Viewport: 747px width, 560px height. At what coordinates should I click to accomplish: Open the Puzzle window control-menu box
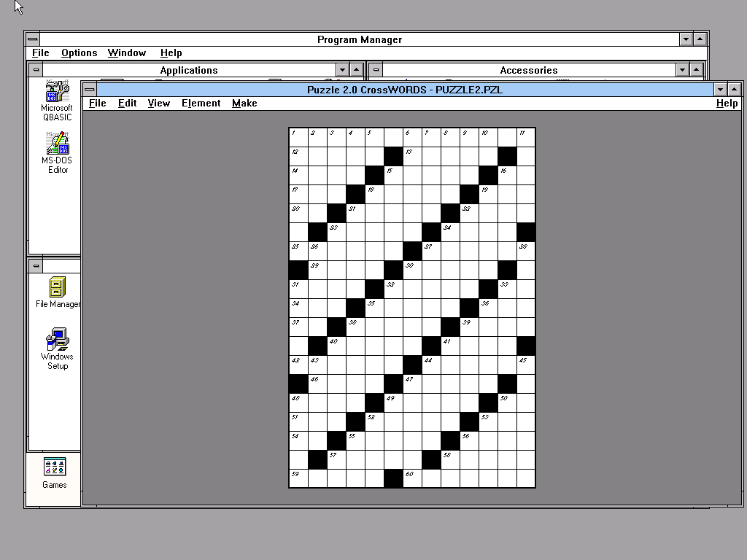90,90
